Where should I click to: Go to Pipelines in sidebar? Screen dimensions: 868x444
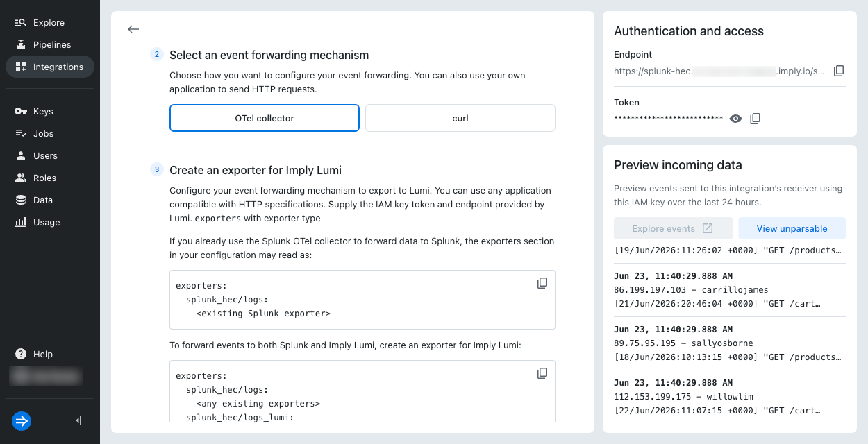pyautogui.click(x=50, y=44)
